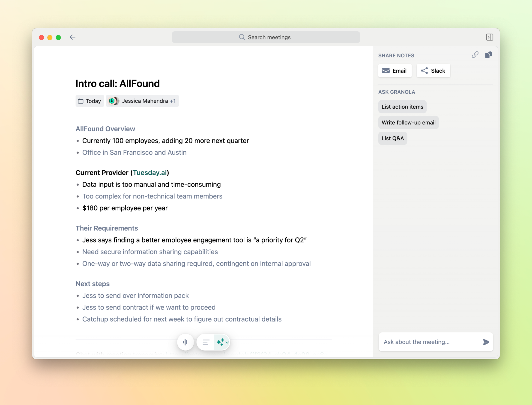Go back using the back arrow
This screenshot has width=532, height=405.
tap(72, 37)
